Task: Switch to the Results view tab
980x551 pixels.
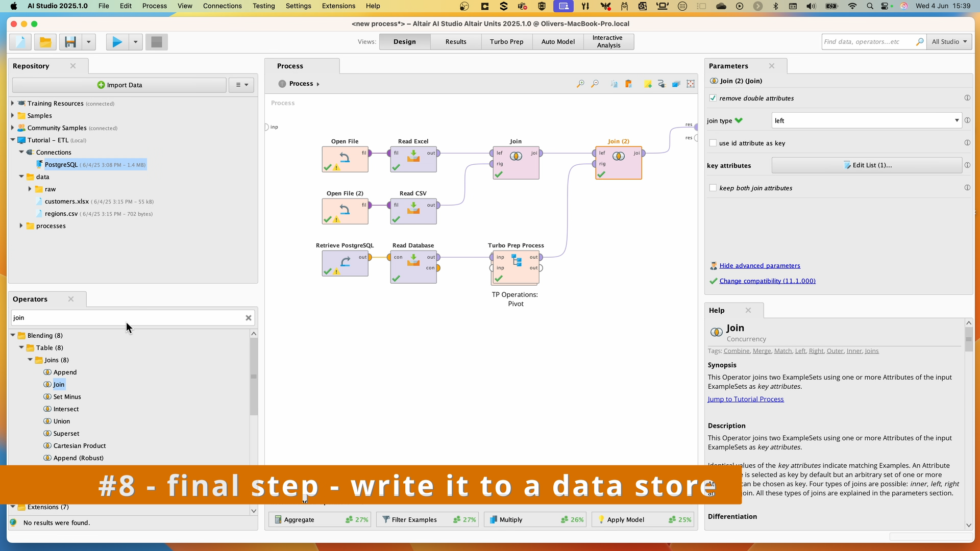Action: (455, 42)
